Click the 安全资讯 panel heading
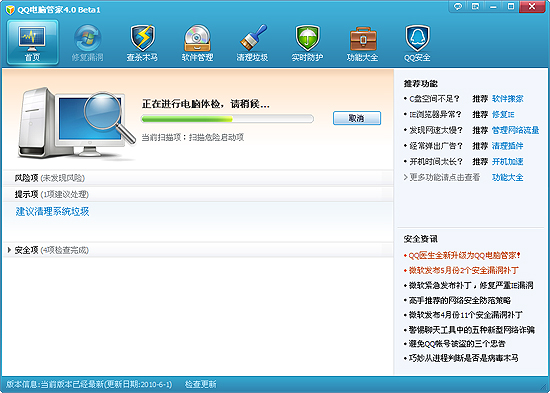 tap(421, 239)
